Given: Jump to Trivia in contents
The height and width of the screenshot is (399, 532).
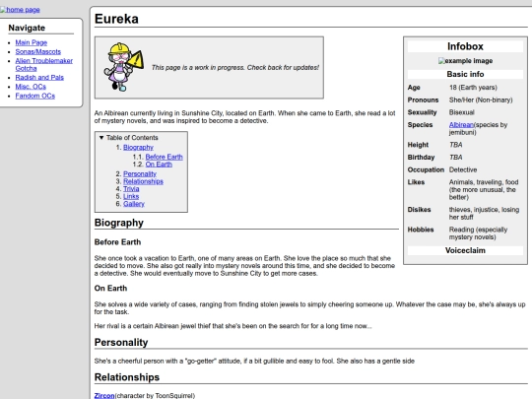Looking at the screenshot, I should [131, 188].
